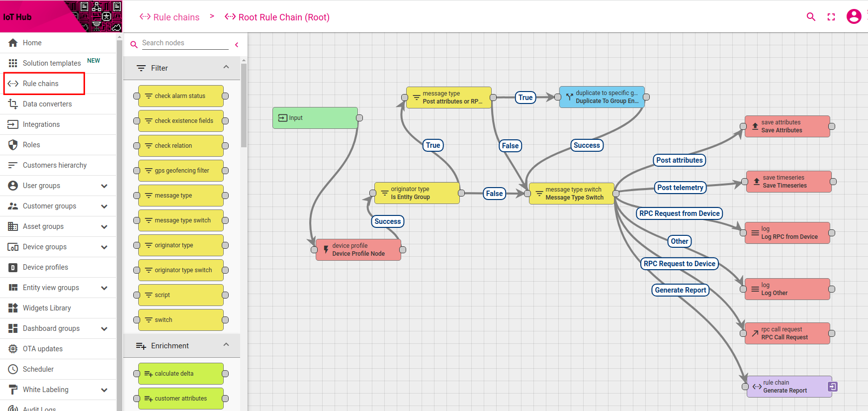Viewport: 868px width, 411px height.
Task: Click the search nodes magnifier icon
Action: tap(134, 44)
